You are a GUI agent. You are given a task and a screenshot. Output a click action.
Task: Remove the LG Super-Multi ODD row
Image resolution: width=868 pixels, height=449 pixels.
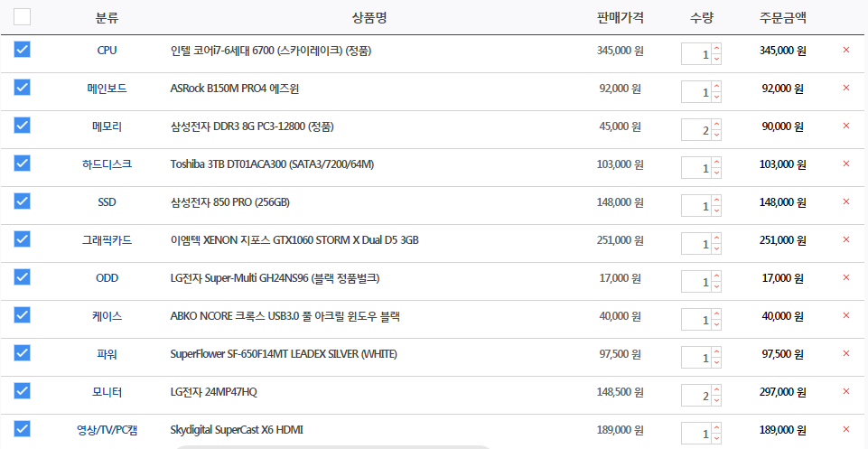point(845,278)
